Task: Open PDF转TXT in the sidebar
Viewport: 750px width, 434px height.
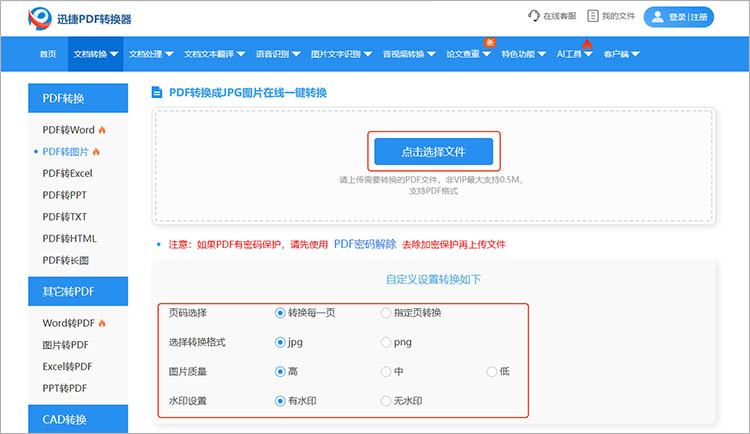Action: (x=65, y=217)
